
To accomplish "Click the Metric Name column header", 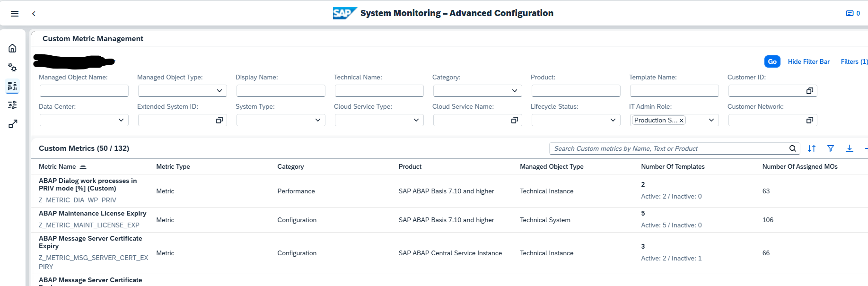I will coord(57,166).
